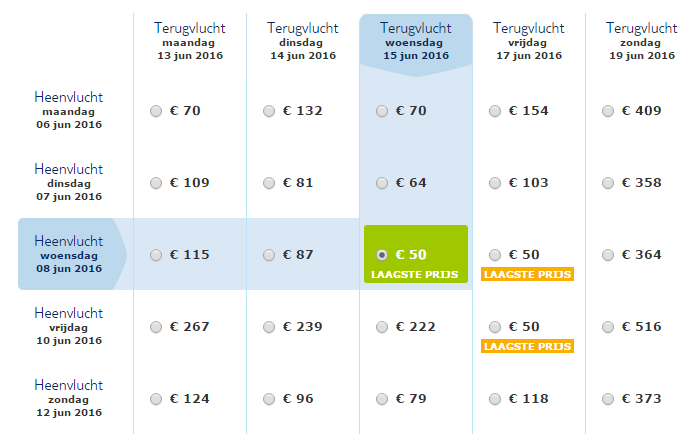Screen dimensions: 698x442
Task: Select € 50 fare for 08 jun returning vrijdag 17 jun
Action: (495, 255)
